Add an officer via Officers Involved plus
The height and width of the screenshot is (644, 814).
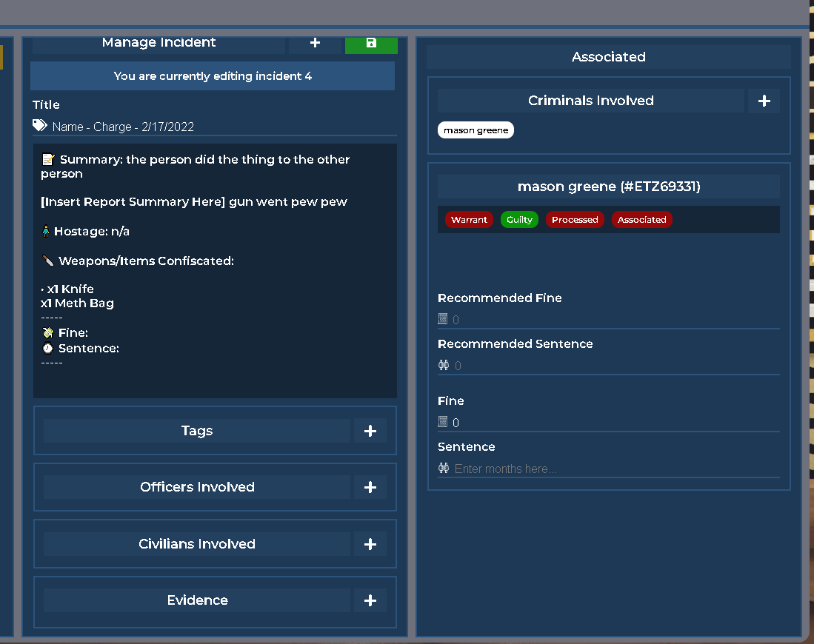click(370, 487)
